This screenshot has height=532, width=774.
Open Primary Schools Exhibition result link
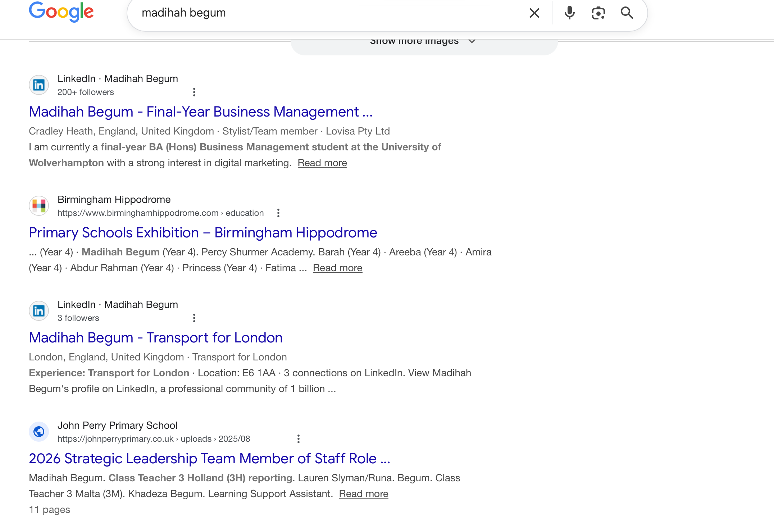coord(203,233)
